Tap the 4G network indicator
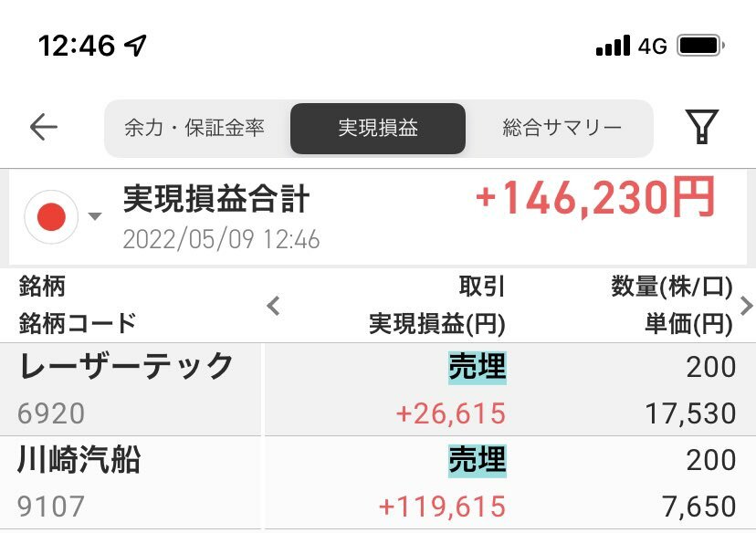Image resolution: width=756 pixels, height=533 pixels. coord(653,47)
